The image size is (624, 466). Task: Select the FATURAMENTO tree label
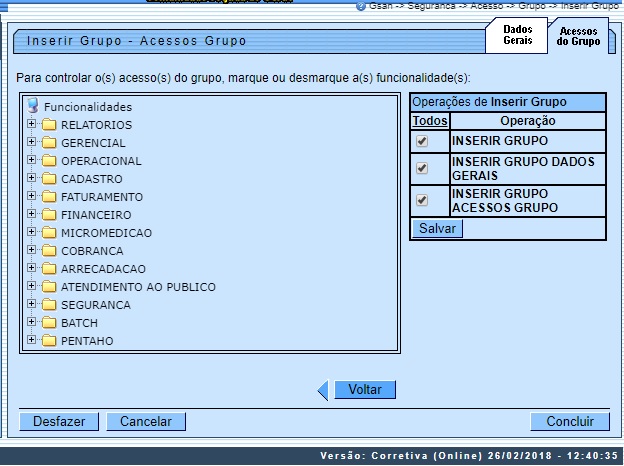pos(102,197)
